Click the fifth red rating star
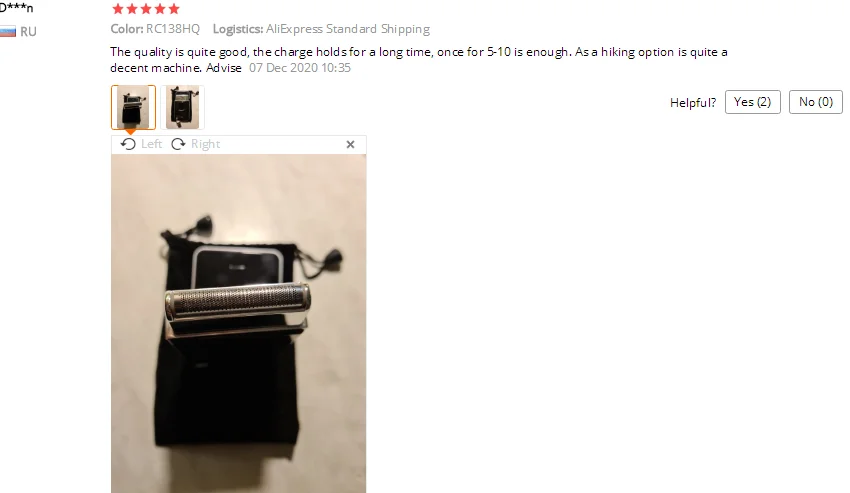The image size is (850, 493). coord(174,9)
